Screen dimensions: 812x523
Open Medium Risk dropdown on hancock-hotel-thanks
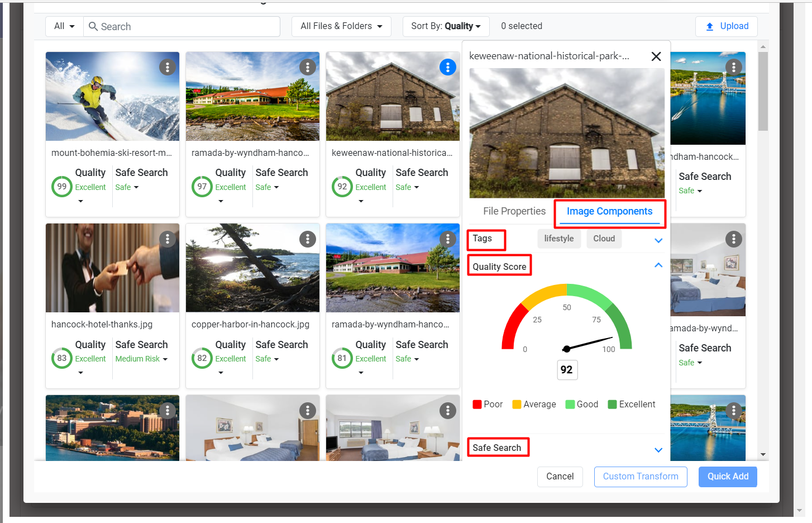coord(141,359)
